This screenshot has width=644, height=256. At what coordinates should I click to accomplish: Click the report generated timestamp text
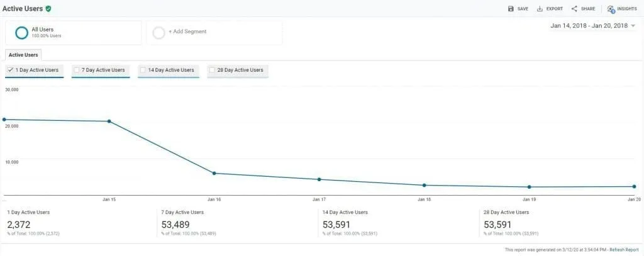tap(555, 250)
